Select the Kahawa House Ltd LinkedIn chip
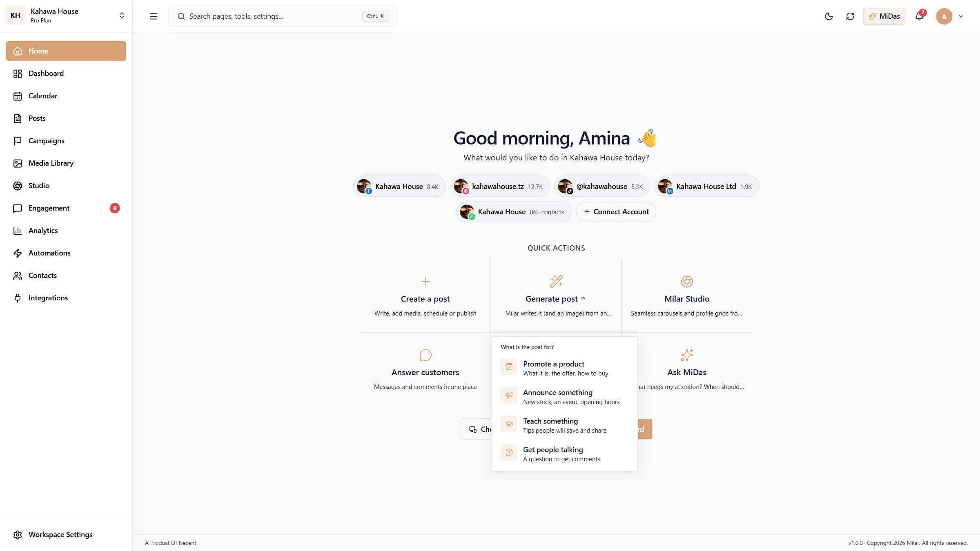The image size is (980, 551). 706,187
